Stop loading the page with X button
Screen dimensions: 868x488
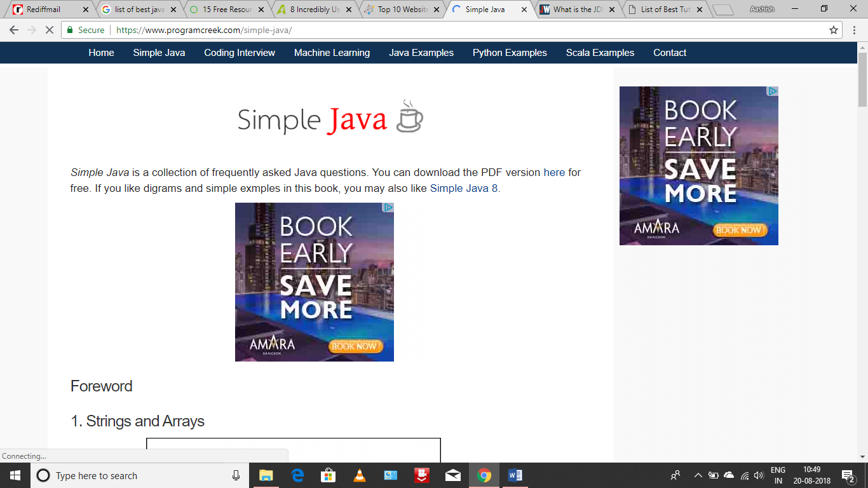(50, 30)
